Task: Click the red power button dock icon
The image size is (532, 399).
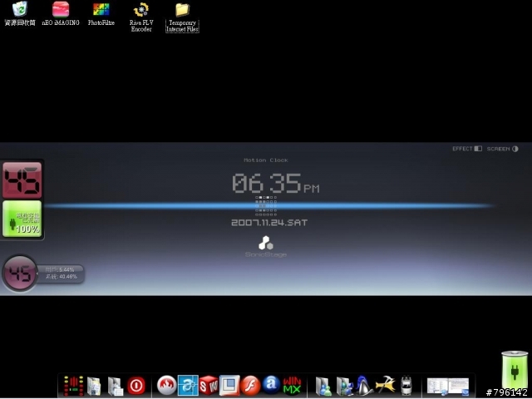Action: pyautogui.click(x=136, y=386)
